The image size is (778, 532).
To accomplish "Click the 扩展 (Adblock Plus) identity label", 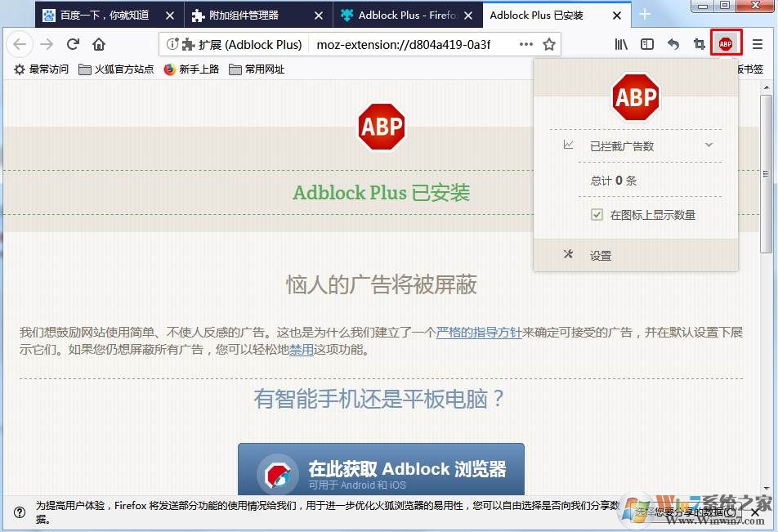I will [x=242, y=45].
